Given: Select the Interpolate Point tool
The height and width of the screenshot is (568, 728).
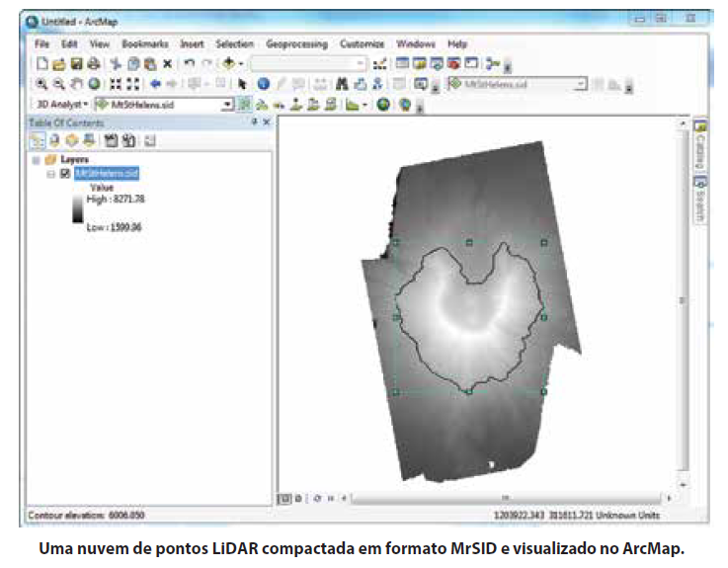Looking at the screenshot, I should (295, 105).
